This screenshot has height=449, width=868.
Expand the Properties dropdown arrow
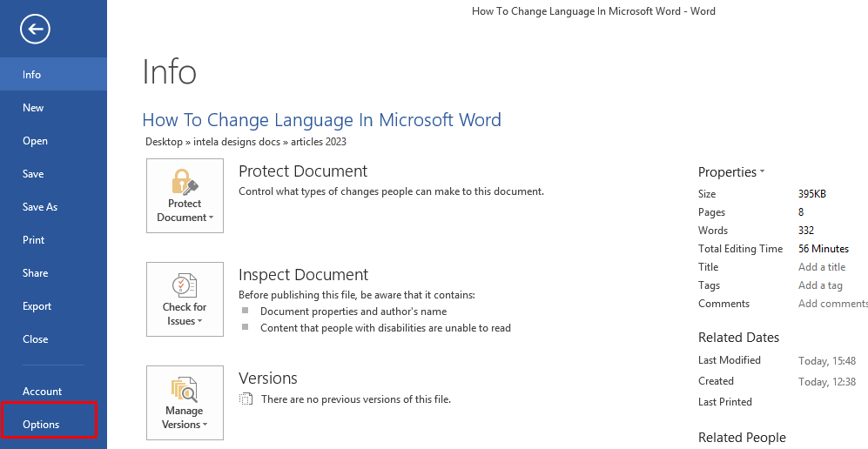point(763,172)
